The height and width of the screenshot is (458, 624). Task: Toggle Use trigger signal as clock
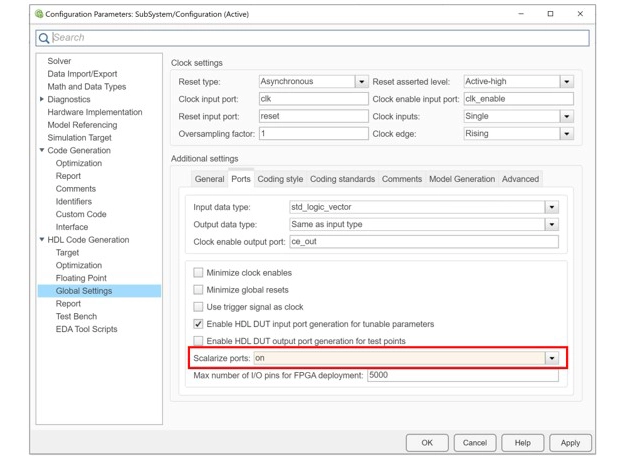click(198, 307)
